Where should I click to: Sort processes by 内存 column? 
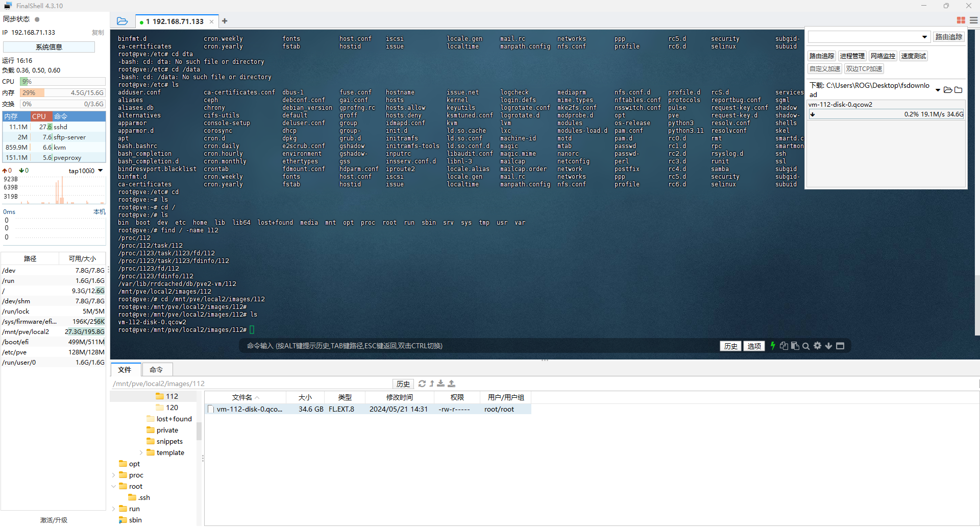[16, 116]
